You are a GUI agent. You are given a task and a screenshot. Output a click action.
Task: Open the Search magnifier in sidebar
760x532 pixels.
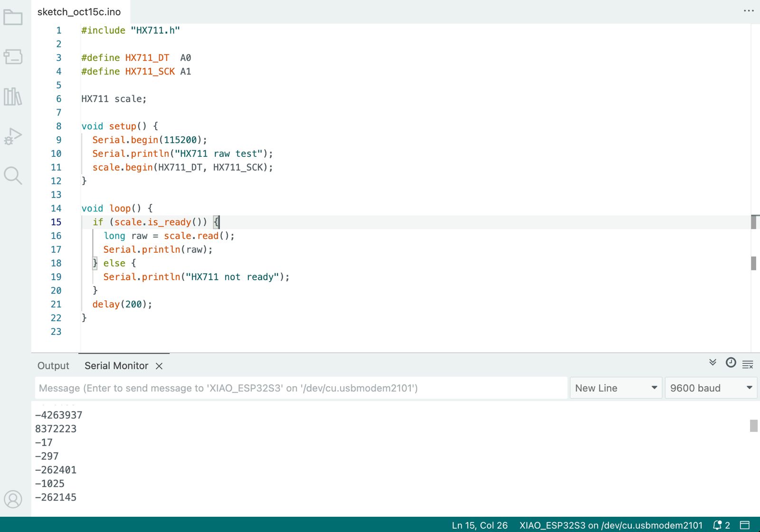point(13,176)
